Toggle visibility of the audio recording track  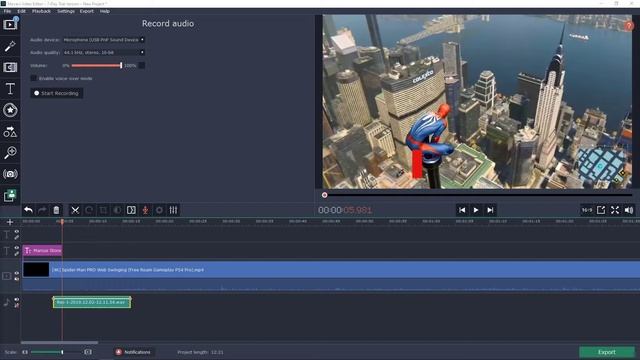point(17,300)
